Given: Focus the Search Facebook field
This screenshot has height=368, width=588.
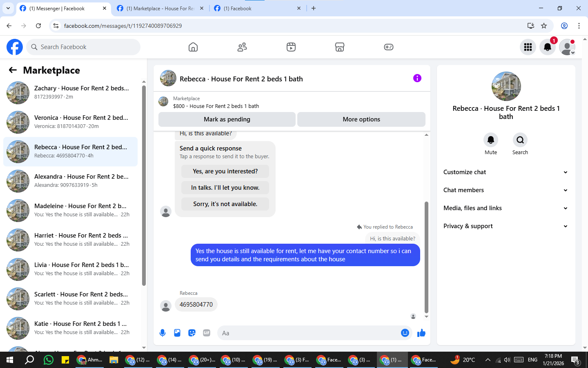Looking at the screenshot, I should [x=83, y=47].
